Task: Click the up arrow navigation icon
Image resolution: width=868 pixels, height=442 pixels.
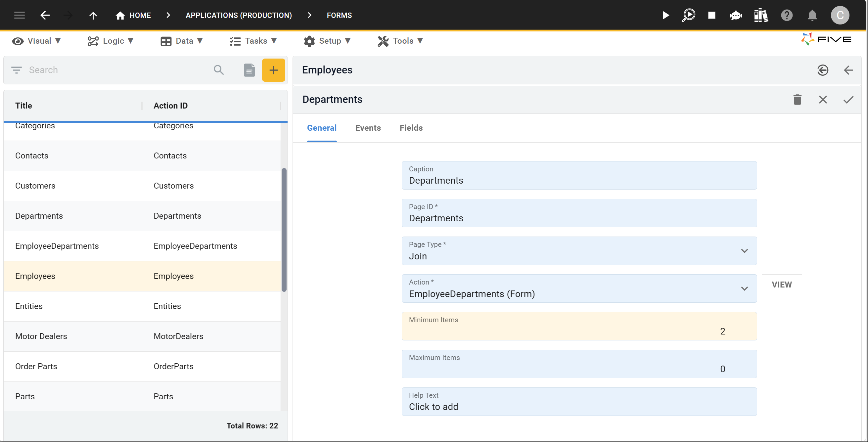Action: tap(93, 15)
